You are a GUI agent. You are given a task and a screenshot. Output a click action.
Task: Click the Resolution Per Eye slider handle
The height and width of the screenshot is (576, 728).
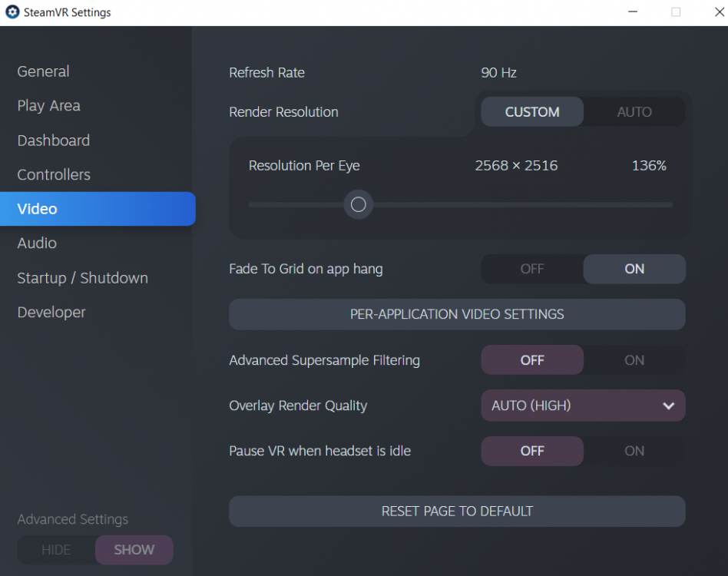[358, 204]
